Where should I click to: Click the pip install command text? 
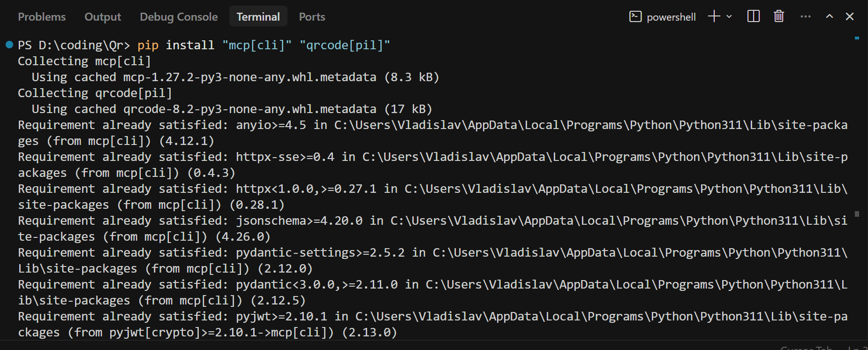coord(264,45)
